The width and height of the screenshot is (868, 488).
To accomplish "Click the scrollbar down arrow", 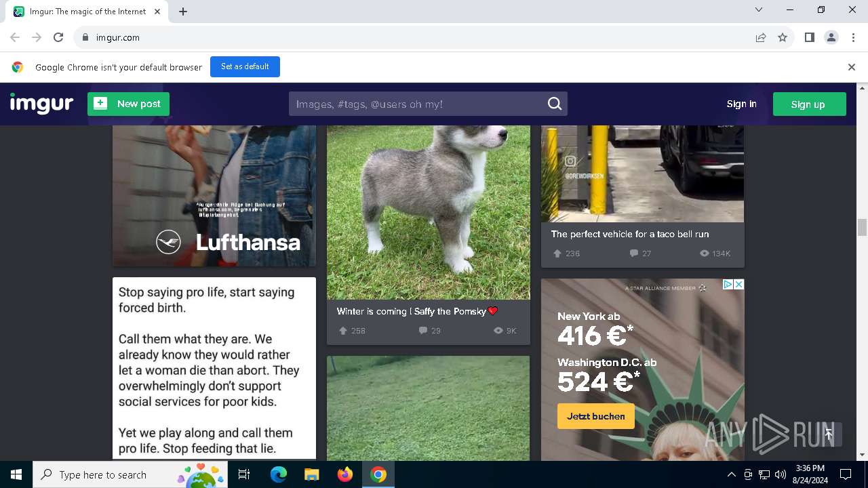I will (x=863, y=455).
